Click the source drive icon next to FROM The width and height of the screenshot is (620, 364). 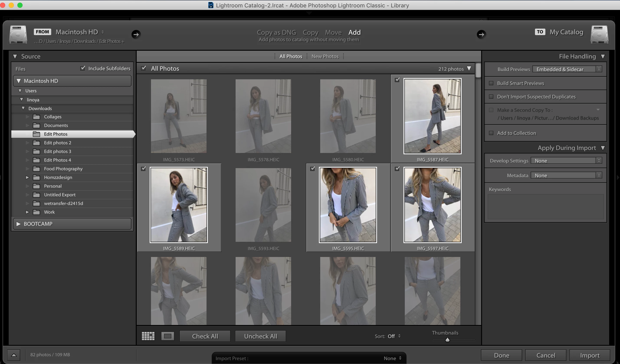coord(18,35)
